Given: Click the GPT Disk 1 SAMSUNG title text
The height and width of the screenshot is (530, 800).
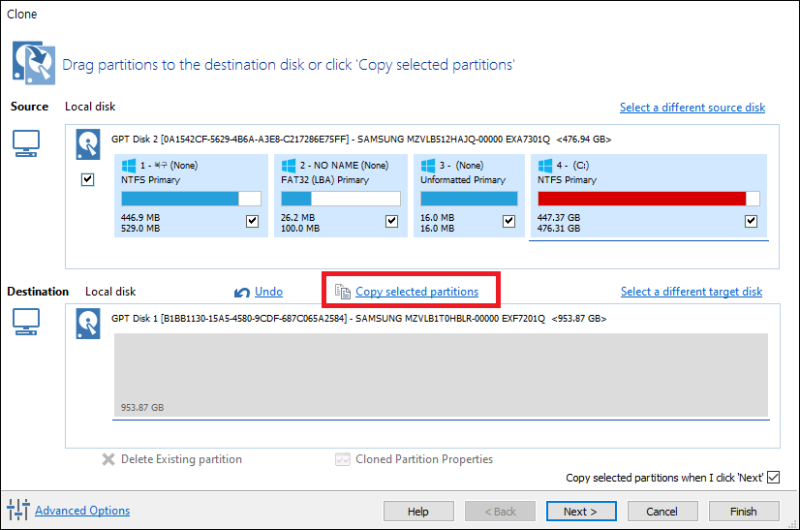Looking at the screenshot, I should [359, 319].
